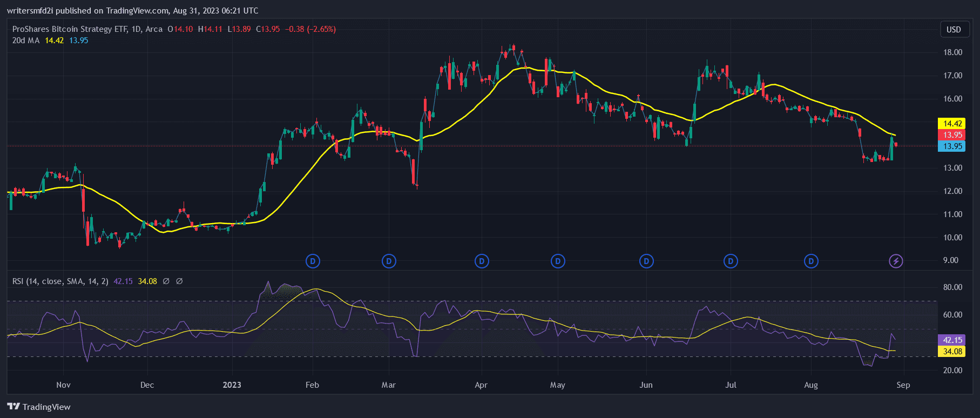The image size is (980, 418).
Task: Click the dividend marker near Jun
Action: (x=646, y=261)
